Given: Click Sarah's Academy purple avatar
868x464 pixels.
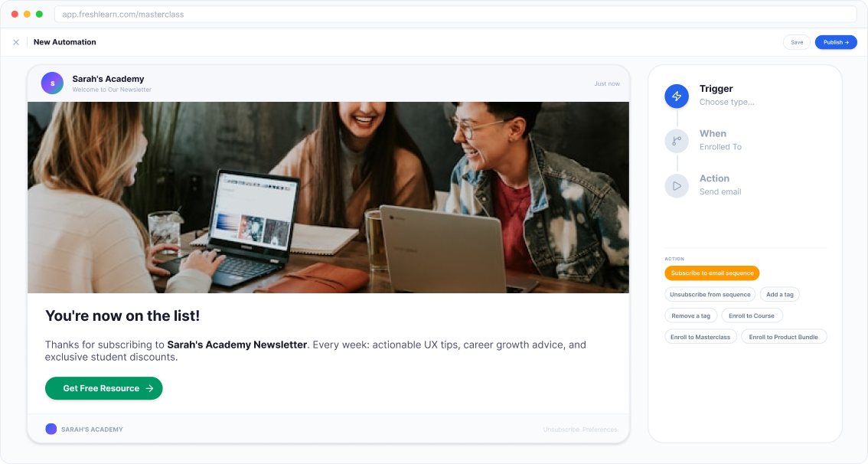Looking at the screenshot, I should coord(52,83).
